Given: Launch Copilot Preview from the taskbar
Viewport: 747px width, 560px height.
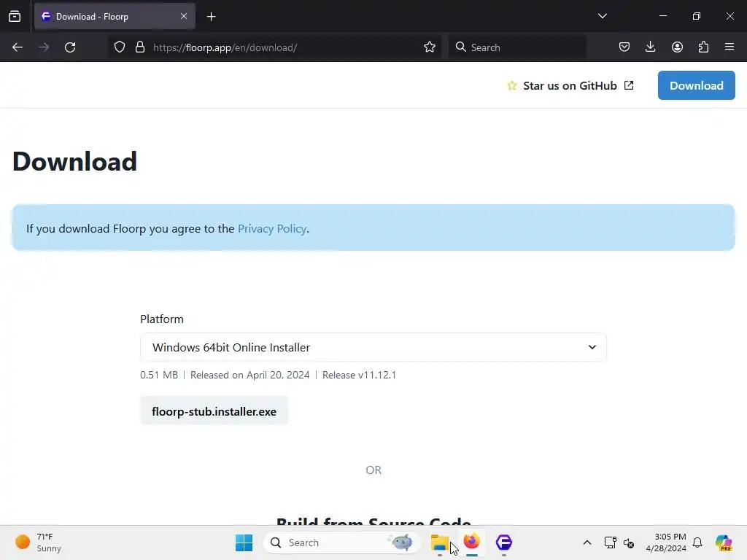Looking at the screenshot, I should 723,542.
